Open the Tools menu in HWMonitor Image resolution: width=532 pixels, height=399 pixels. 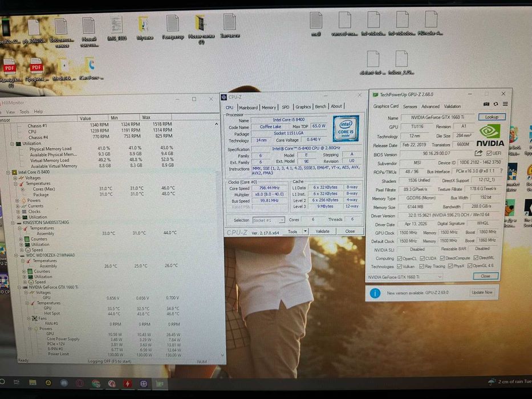tap(24, 112)
